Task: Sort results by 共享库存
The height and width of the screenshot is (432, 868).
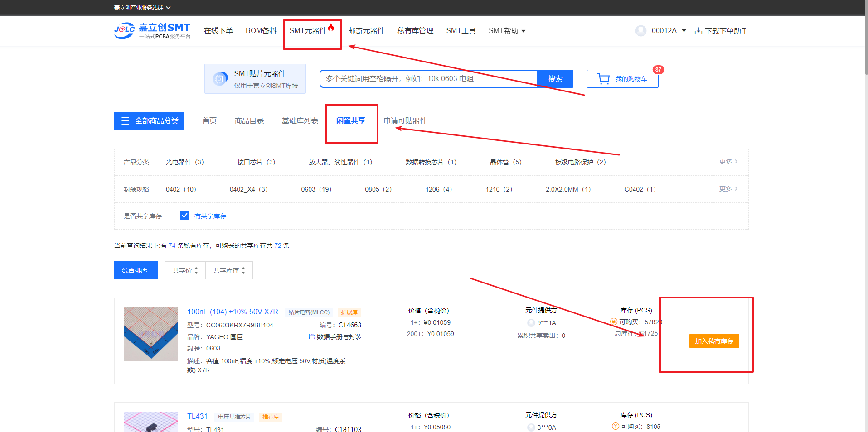Action: tap(229, 270)
